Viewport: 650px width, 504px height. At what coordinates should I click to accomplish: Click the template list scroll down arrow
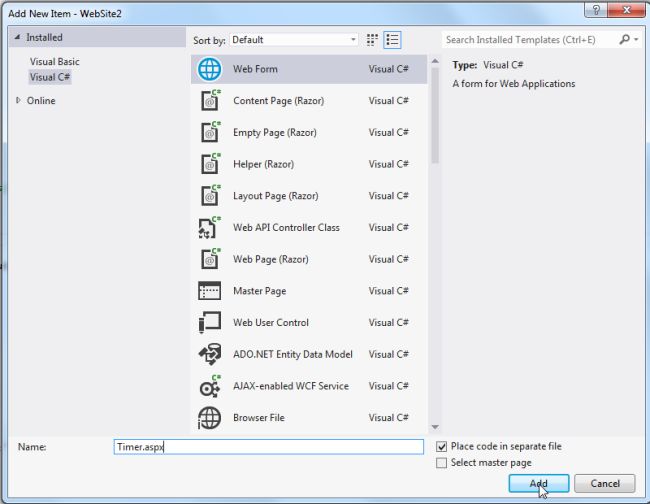[x=435, y=427]
